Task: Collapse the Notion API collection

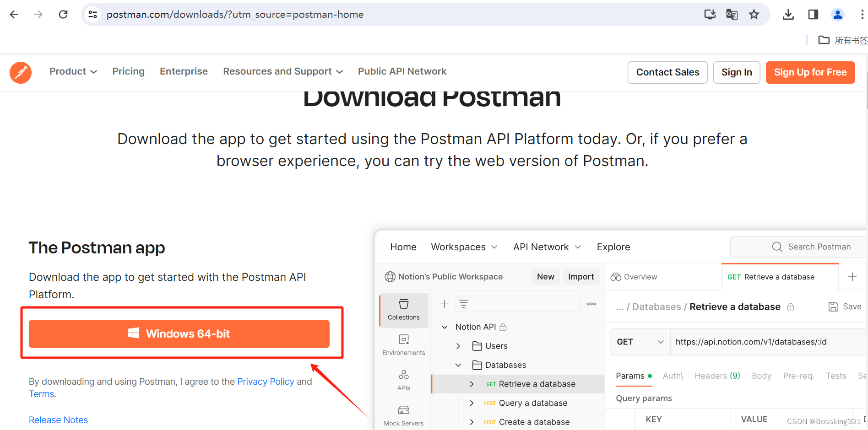Action: (444, 327)
